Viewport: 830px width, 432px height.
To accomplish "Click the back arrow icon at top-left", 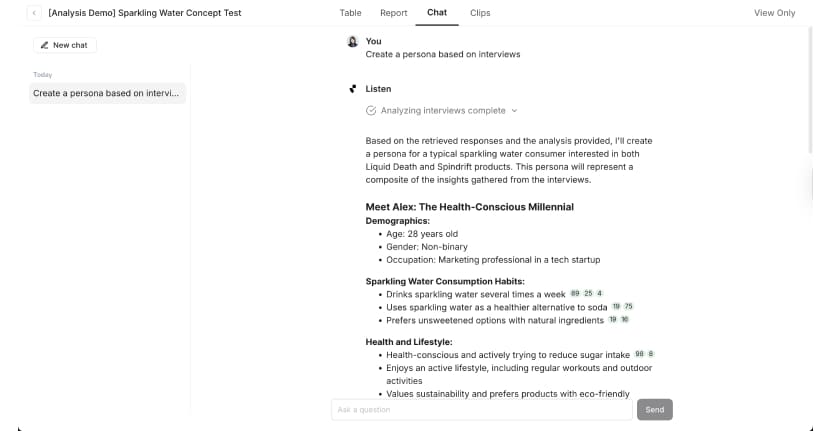I will (35, 13).
